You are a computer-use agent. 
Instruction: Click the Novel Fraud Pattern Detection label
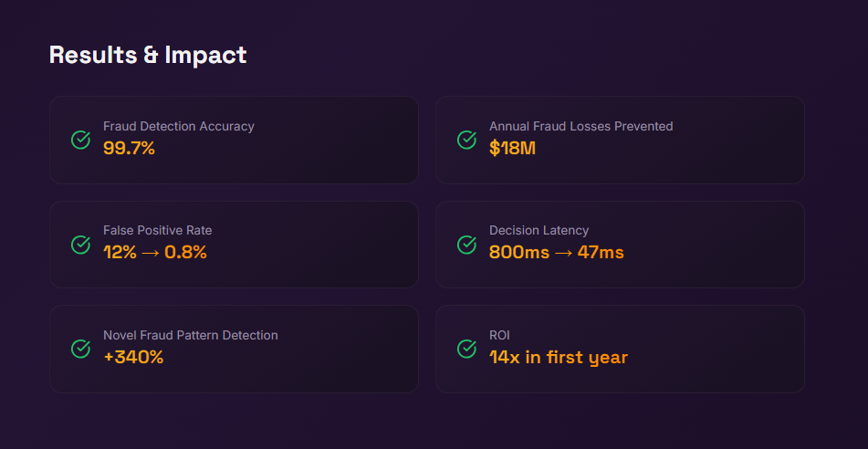click(x=190, y=335)
